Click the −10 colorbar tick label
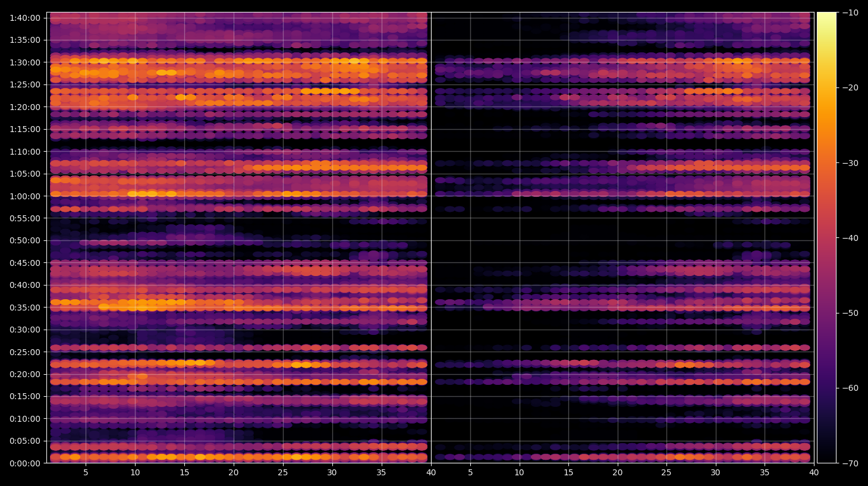This screenshot has width=868, height=486. pos(850,12)
